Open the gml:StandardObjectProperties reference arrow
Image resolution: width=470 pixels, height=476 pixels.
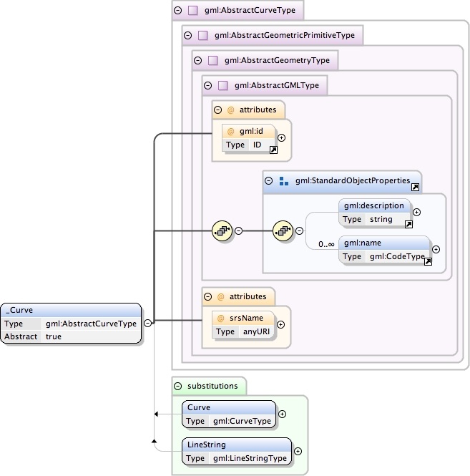415,187
